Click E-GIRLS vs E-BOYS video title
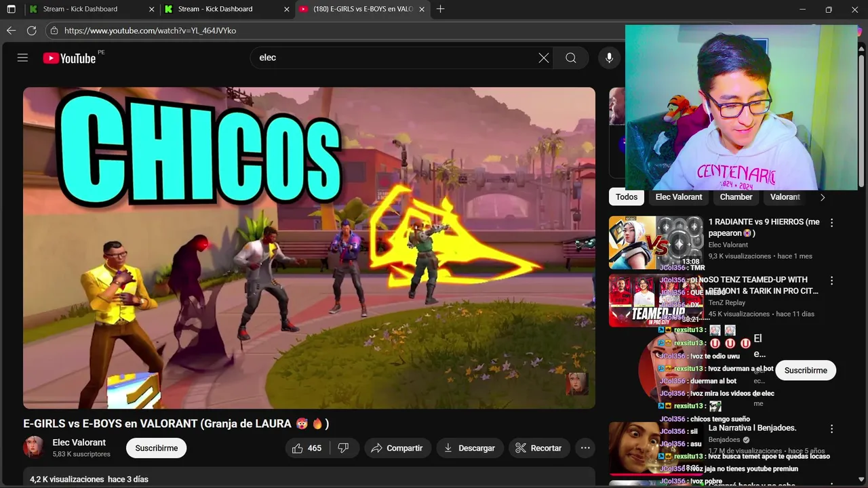 coord(176,424)
